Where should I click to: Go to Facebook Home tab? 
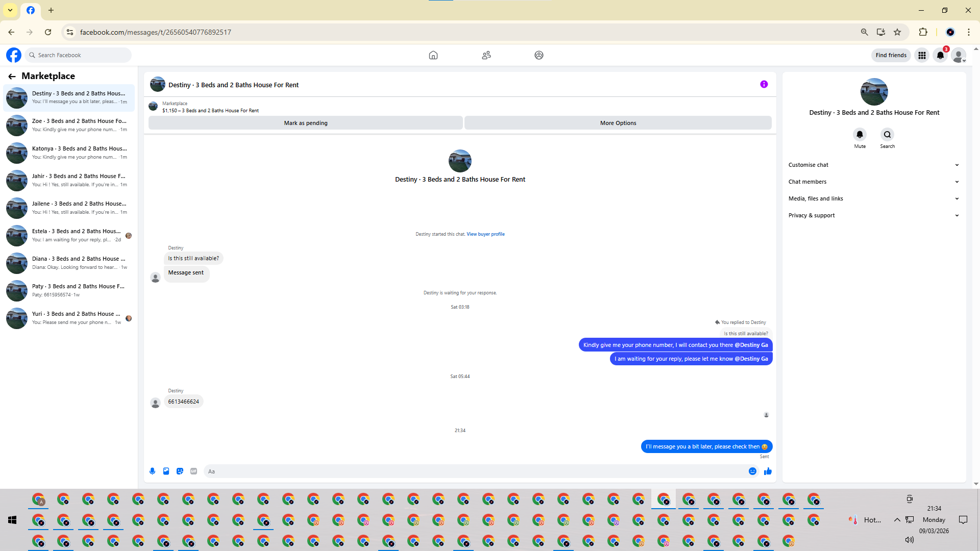click(433, 55)
